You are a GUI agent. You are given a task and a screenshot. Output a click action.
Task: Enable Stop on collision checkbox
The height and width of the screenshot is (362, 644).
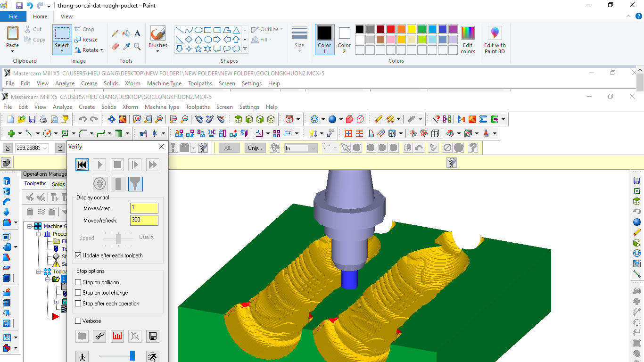click(x=78, y=282)
